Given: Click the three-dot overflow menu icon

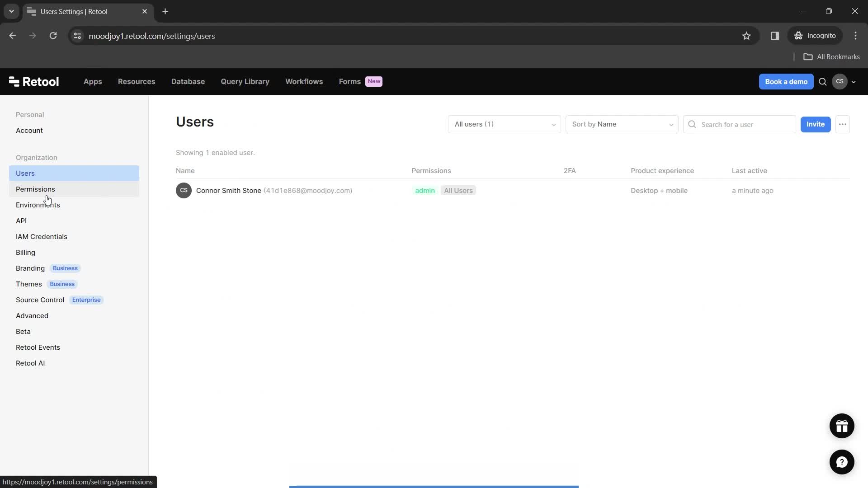Looking at the screenshot, I should tap(843, 124).
